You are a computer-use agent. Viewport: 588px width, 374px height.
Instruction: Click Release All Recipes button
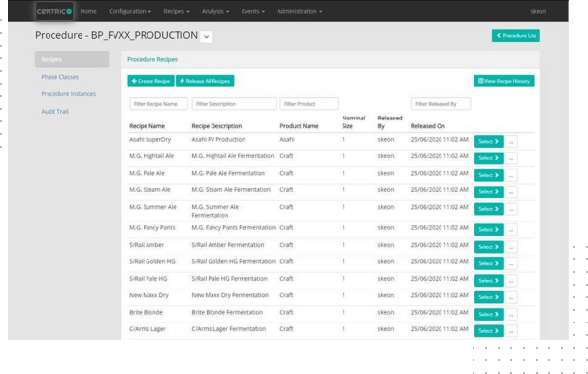coord(205,81)
